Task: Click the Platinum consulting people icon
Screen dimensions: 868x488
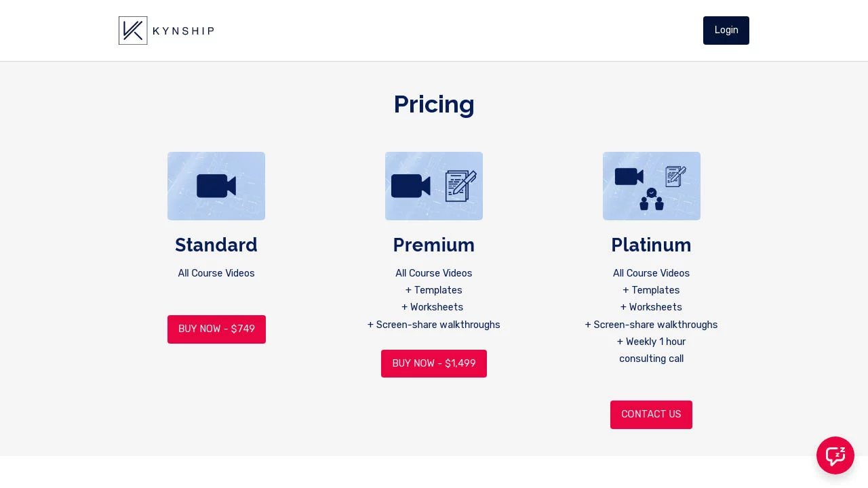Action: coord(652,199)
